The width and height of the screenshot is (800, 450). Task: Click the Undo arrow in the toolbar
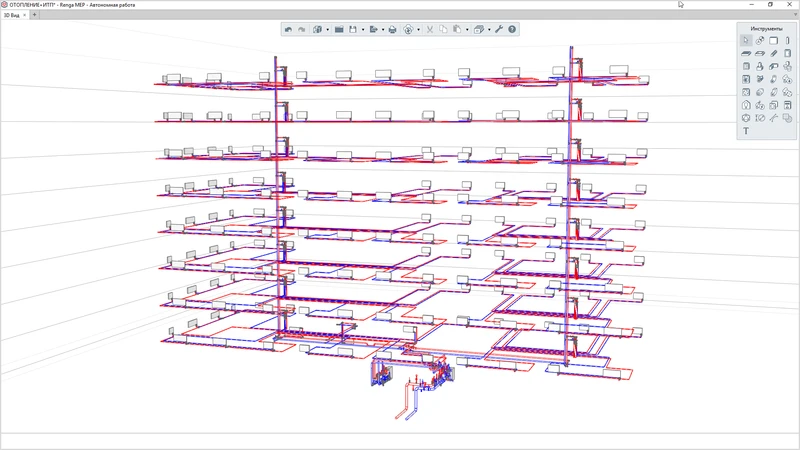pyautogui.click(x=288, y=30)
